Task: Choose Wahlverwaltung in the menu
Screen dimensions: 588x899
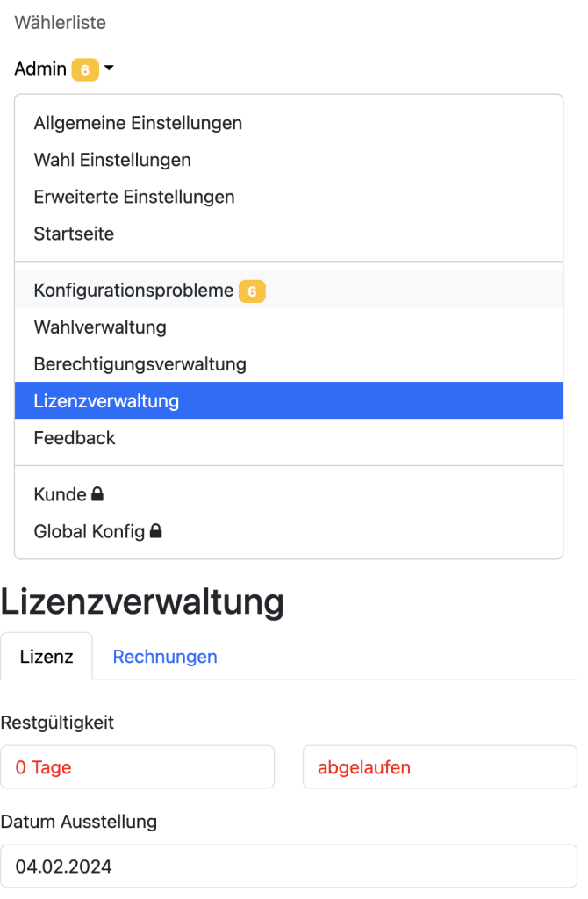Action: click(x=100, y=327)
